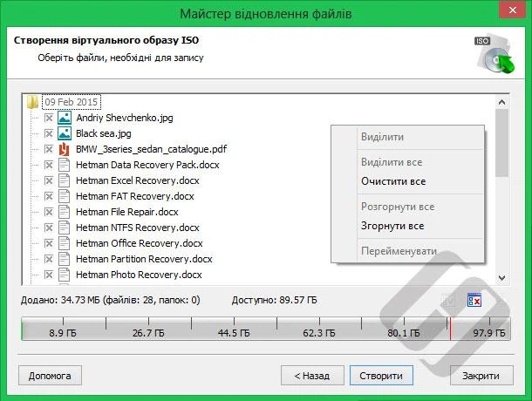Click the image icon beside Black sea.jpg
The image size is (532, 401).
[65, 133]
